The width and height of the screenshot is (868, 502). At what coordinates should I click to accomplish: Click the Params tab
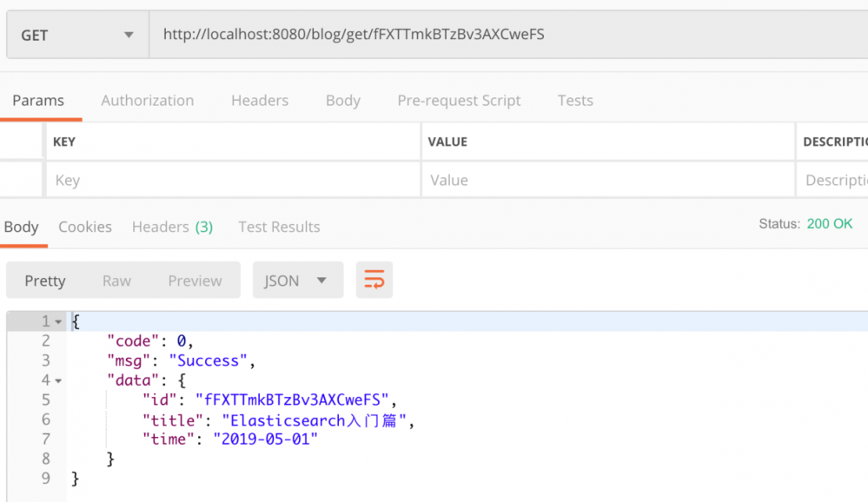pos(41,100)
